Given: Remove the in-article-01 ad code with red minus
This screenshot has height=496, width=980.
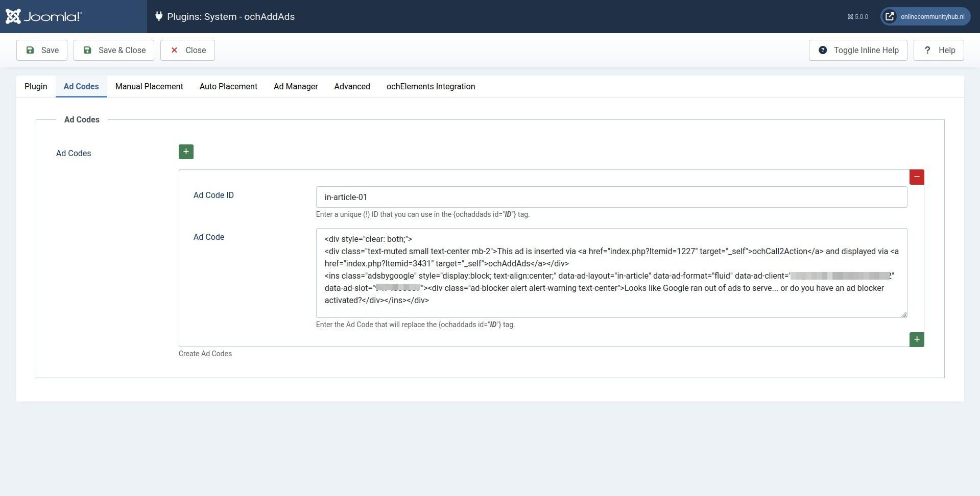Looking at the screenshot, I should 917,177.
